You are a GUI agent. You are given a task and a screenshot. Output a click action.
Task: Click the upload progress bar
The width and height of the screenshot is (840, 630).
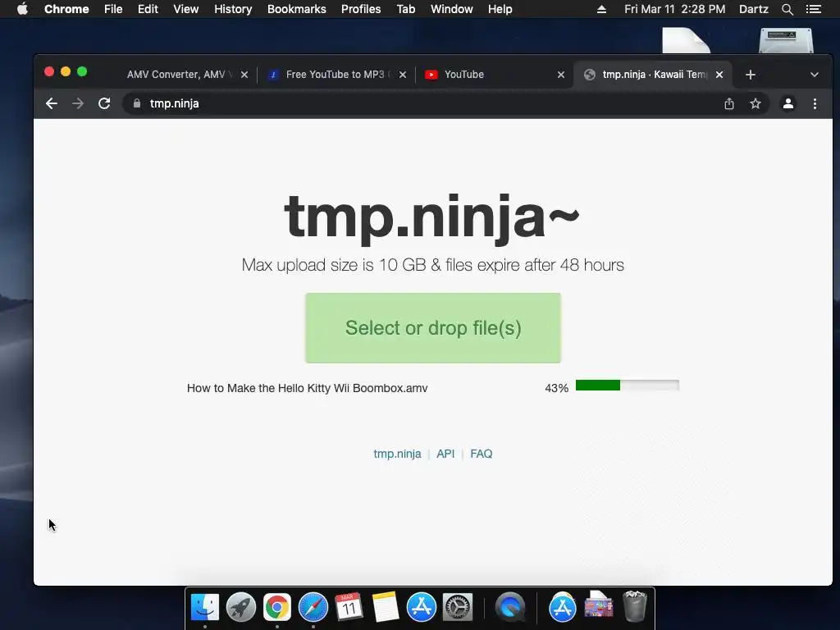(x=628, y=386)
